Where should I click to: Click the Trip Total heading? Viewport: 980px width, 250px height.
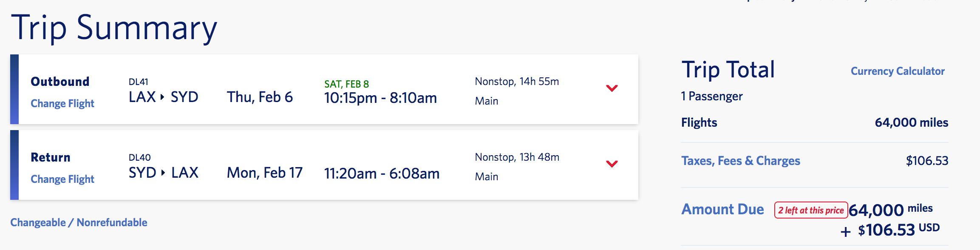[728, 70]
